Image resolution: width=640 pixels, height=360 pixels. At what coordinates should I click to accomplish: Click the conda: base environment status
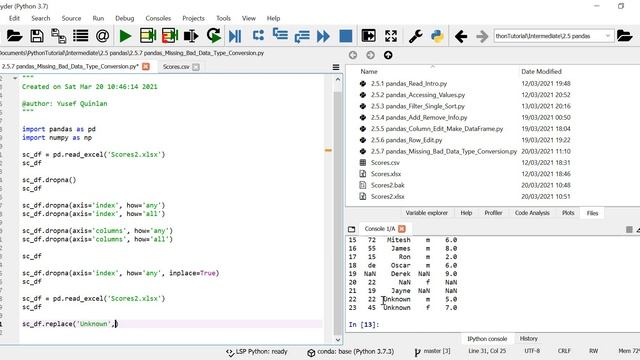[x=351, y=352]
